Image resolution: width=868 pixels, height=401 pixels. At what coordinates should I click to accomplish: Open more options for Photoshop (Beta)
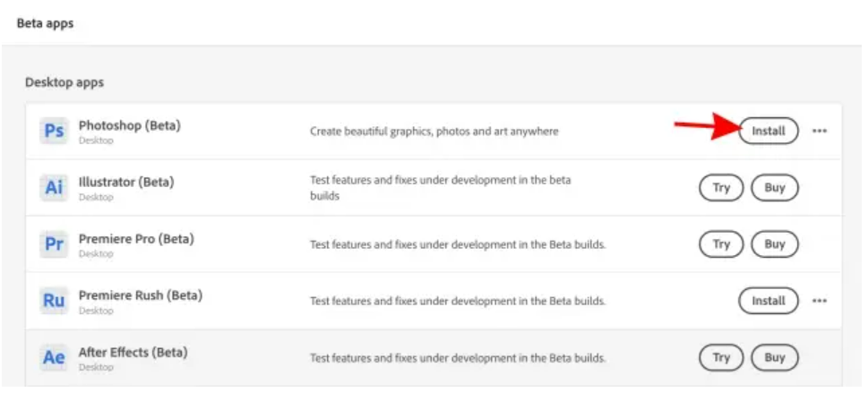click(x=820, y=131)
